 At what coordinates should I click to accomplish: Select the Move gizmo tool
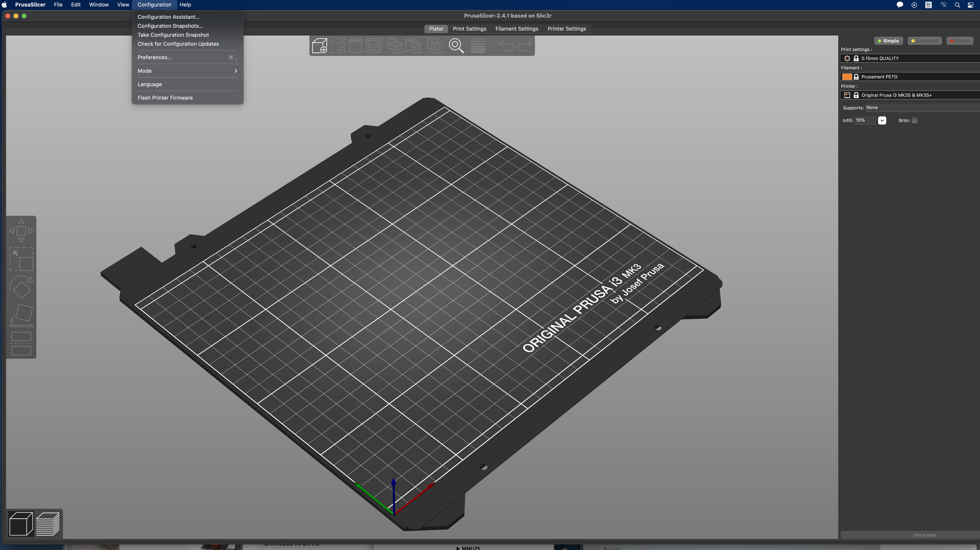pos(21,231)
